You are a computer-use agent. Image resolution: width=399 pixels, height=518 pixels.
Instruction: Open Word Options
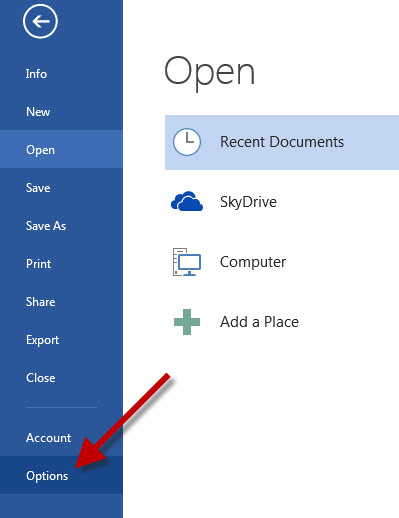coord(61,475)
